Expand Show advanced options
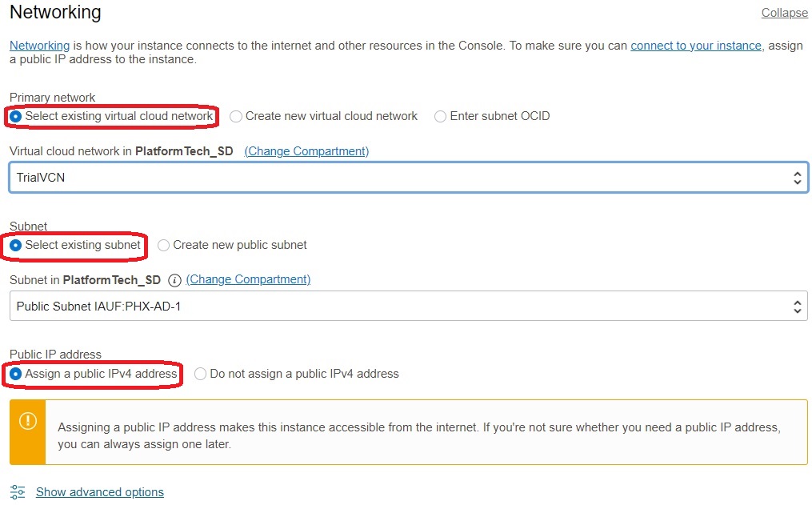 [99, 491]
